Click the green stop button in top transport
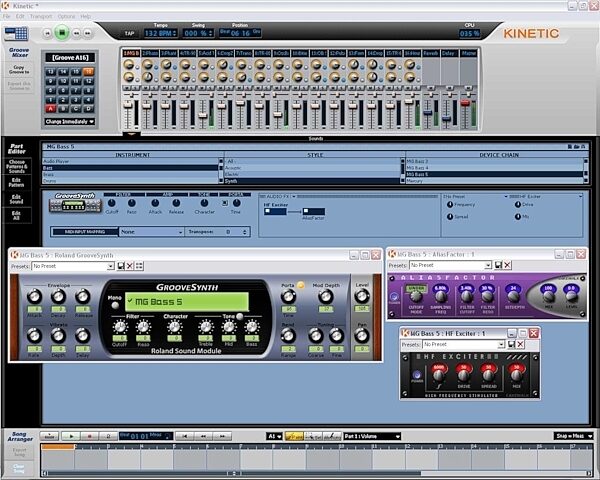Viewport: 600px width, 480px height. click(x=62, y=33)
